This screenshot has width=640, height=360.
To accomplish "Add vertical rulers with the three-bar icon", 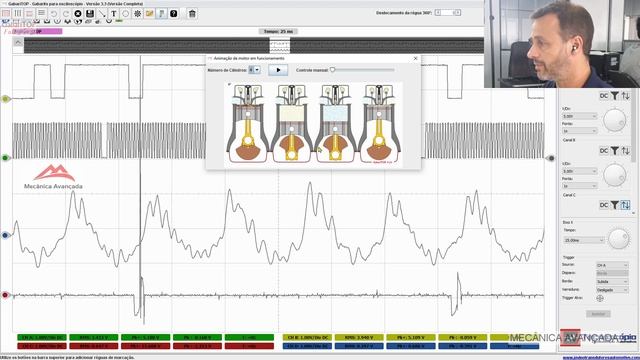I will tap(18, 13).
